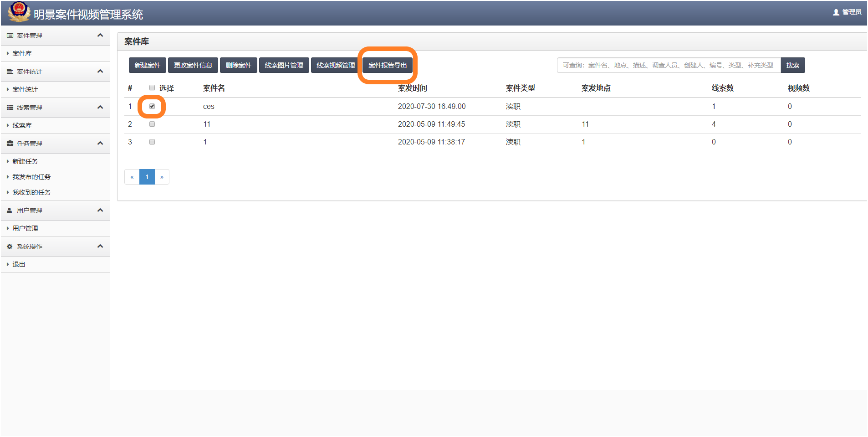Click the 管理员 user icon at top right
The height and width of the screenshot is (437, 868).
click(836, 12)
